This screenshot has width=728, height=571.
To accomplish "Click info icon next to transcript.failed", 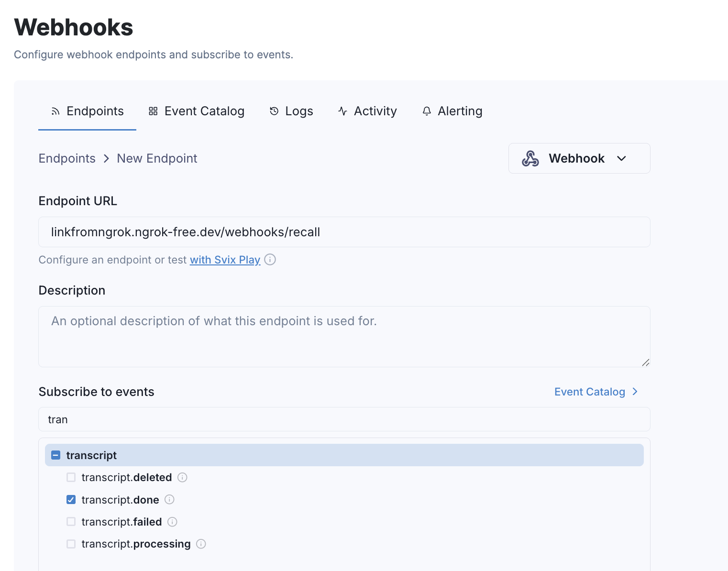I will tap(172, 522).
